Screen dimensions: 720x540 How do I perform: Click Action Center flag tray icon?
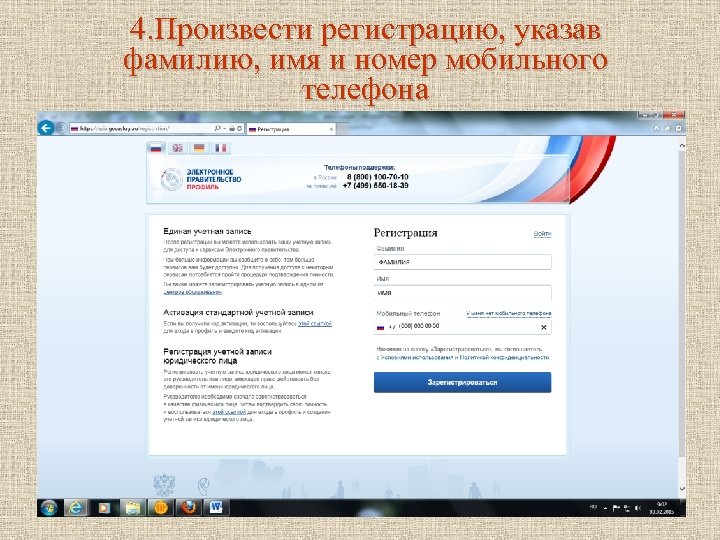coord(616,508)
